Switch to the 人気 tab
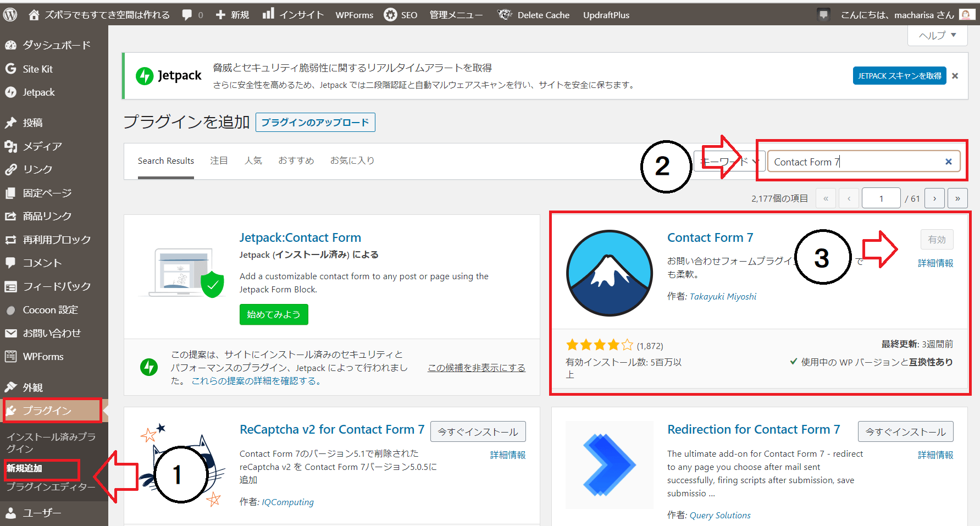980x526 pixels. pyautogui.click(x=253, y=160)
